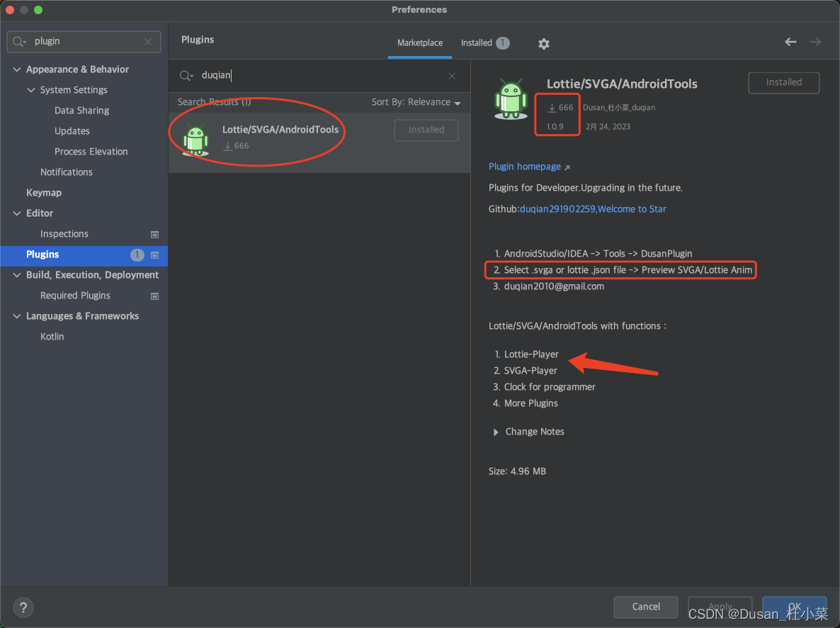Screen dimensions: 840x628
Task: Switch to the Installed tab
Action: tap(476, 43)
